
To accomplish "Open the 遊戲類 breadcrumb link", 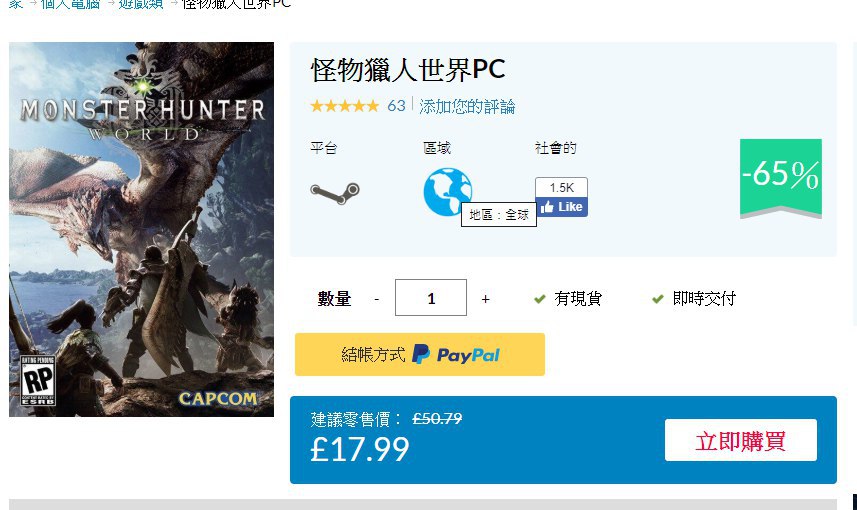I will point(141,4).
